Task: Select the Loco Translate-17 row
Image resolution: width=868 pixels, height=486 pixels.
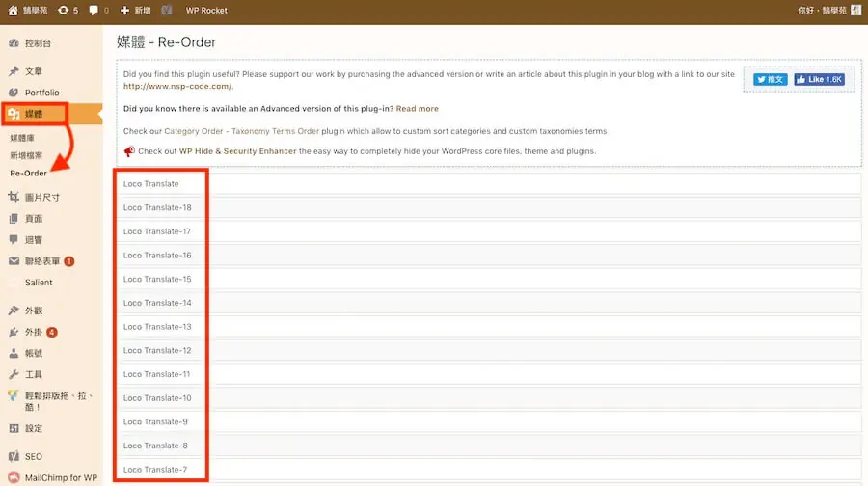Action: tap(488, 231)
